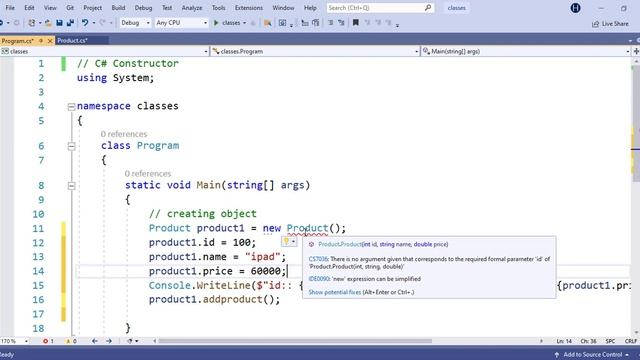This screenshot has height=360, width=640.
Task: Open the Build menu
Action: point(118,8)
